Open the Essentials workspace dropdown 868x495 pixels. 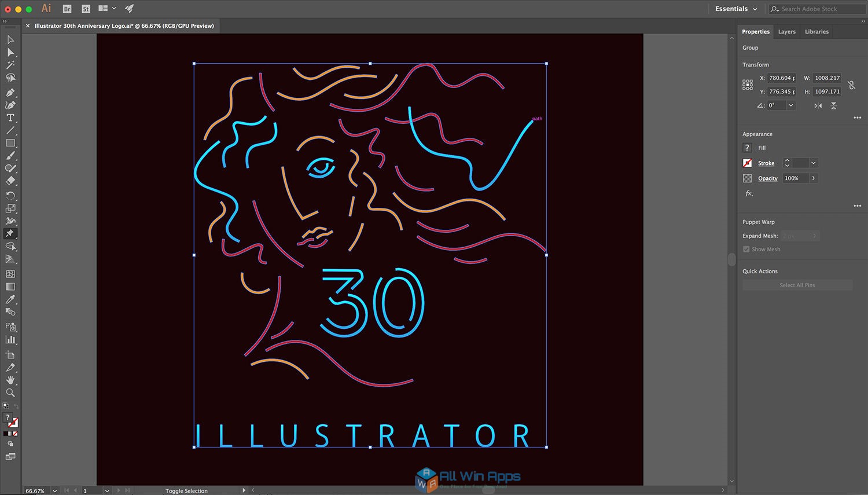pyautogui.click(x=735, y=9)
